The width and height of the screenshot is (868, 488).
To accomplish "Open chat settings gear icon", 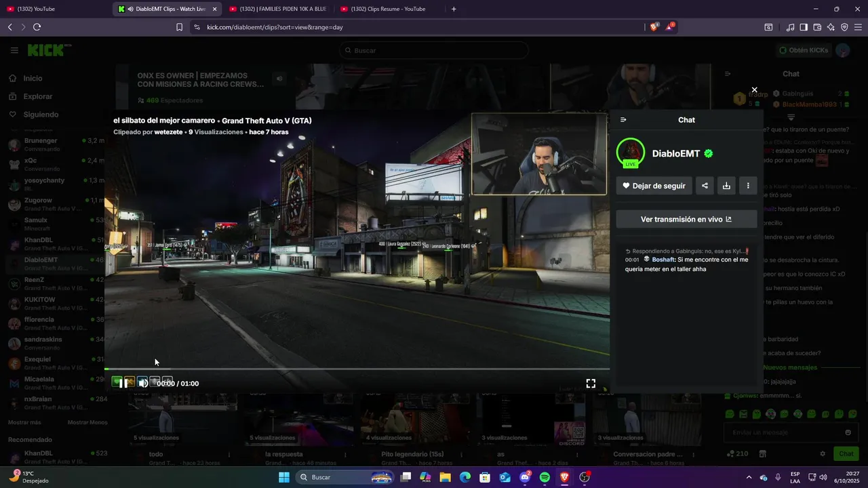I will (x=823, y=454).
